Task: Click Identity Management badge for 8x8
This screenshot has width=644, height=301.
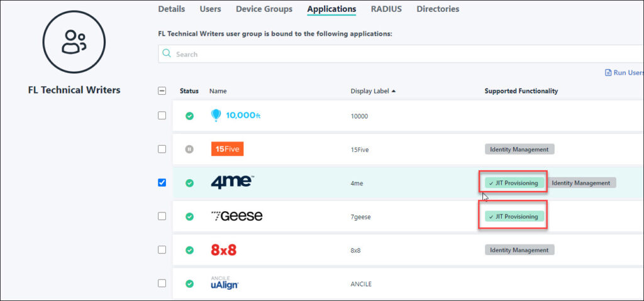Action: pos(519,250)
